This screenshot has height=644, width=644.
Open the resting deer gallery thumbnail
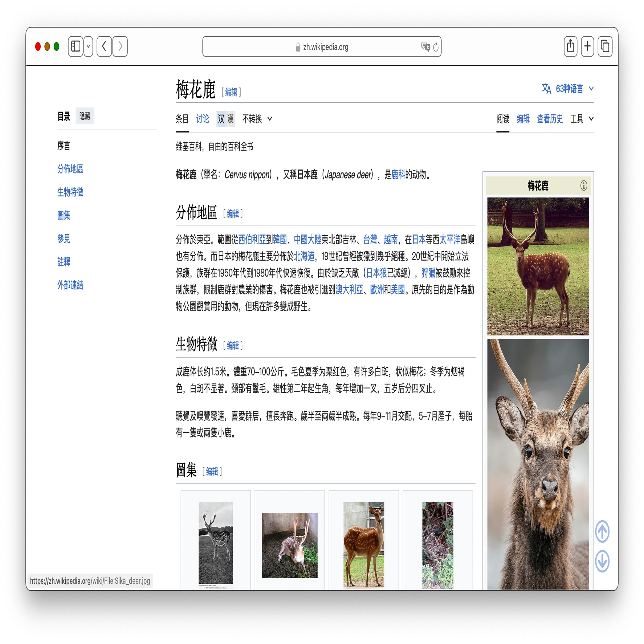(290, 545)
